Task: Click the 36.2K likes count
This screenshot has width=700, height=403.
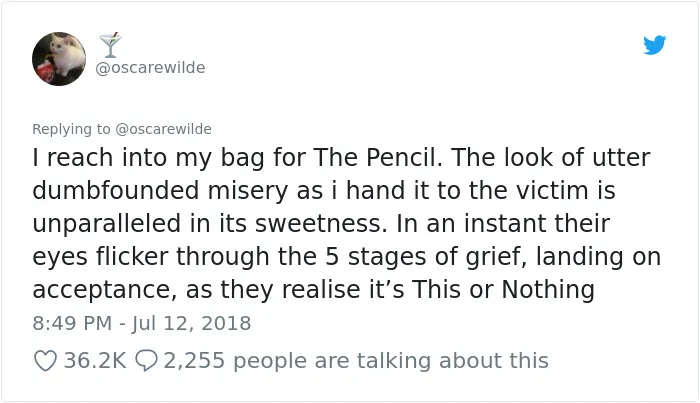Action: pyautogui.click(x=95, y=361)
